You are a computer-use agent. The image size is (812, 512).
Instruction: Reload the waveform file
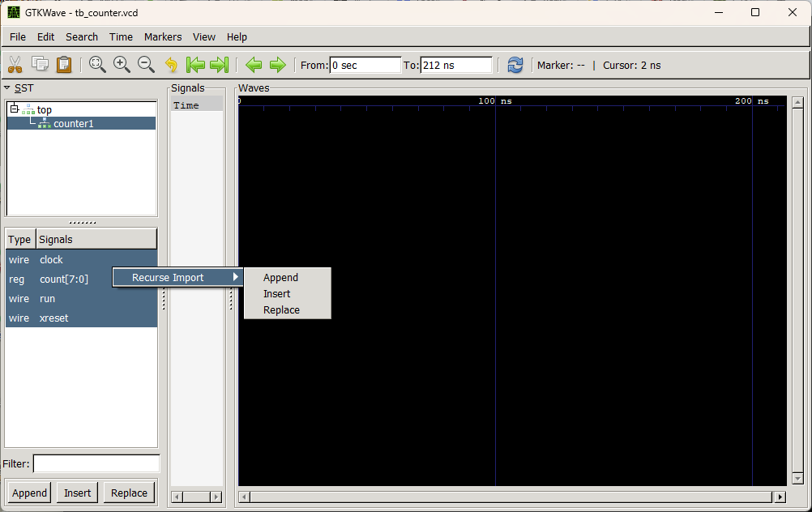click(x=515, y=65)
